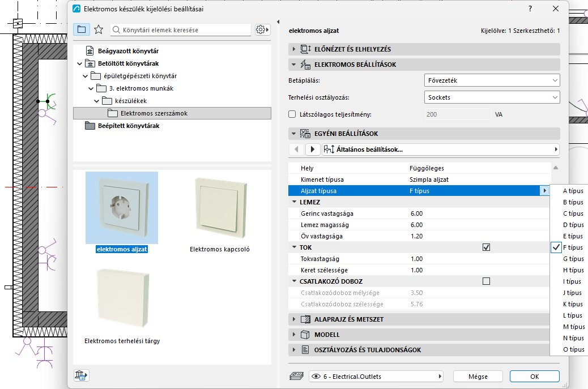This screenshot has height=389, width=588.
Task: Select the Elektromos terhelési tárgy thumbnail
Action: coord(122,299)
